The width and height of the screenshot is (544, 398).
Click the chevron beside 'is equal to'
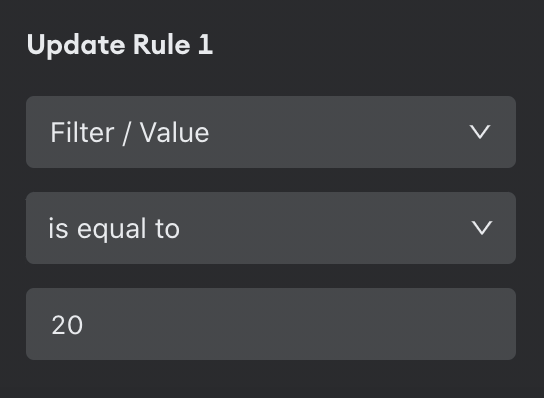click(482, 228)
